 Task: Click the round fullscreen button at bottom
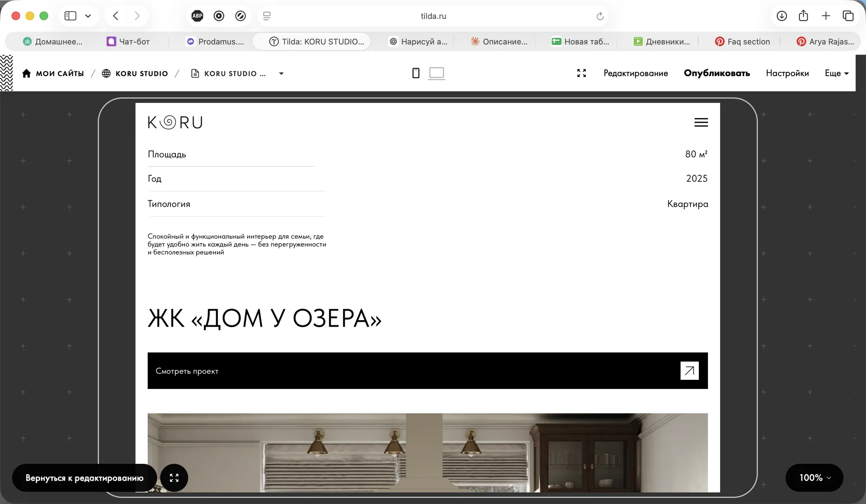click(174, 478)
